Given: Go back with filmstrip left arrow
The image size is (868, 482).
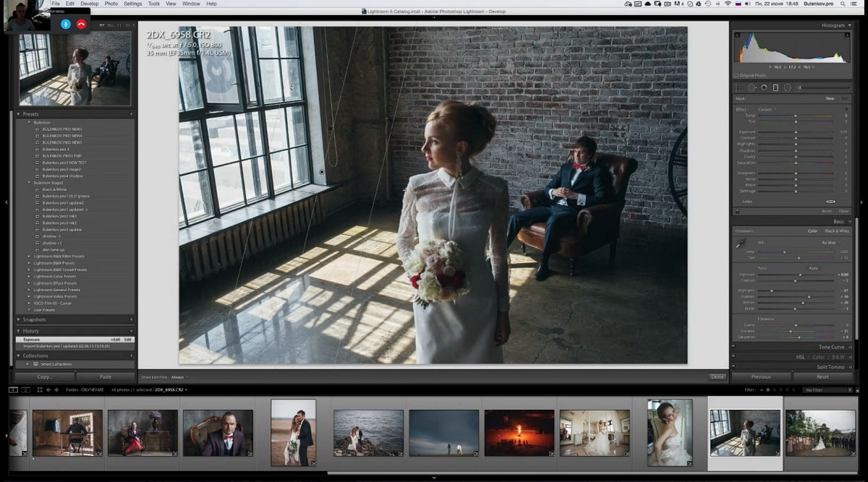Looking at the screenshot, I should coord(48,390).
